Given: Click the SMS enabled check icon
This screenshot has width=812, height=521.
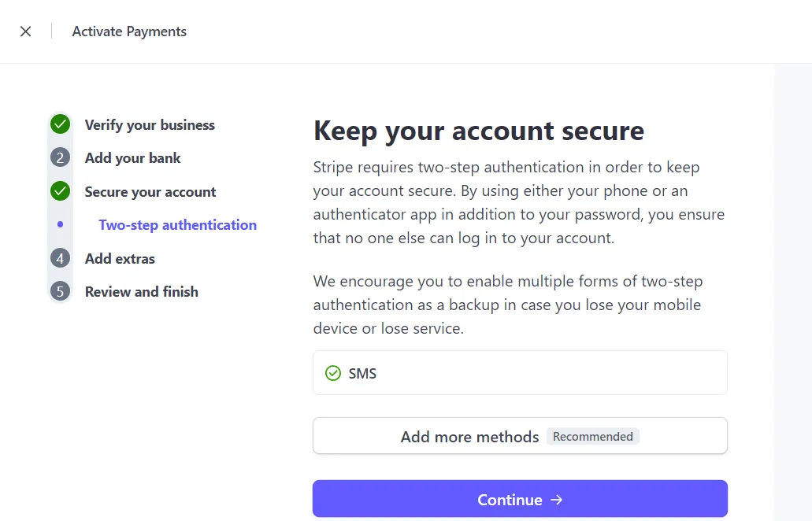Looking at the screenshot, I should tap(333, 373).
